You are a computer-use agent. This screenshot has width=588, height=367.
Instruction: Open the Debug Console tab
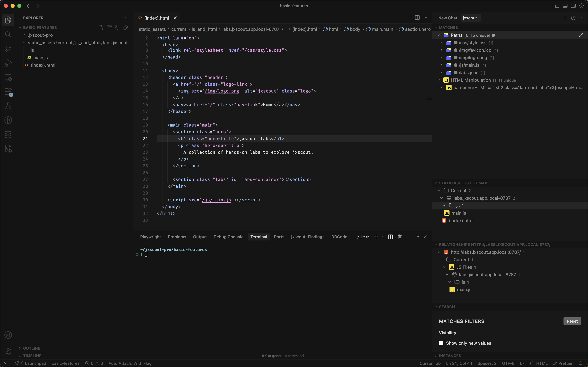tap(228, 237)
